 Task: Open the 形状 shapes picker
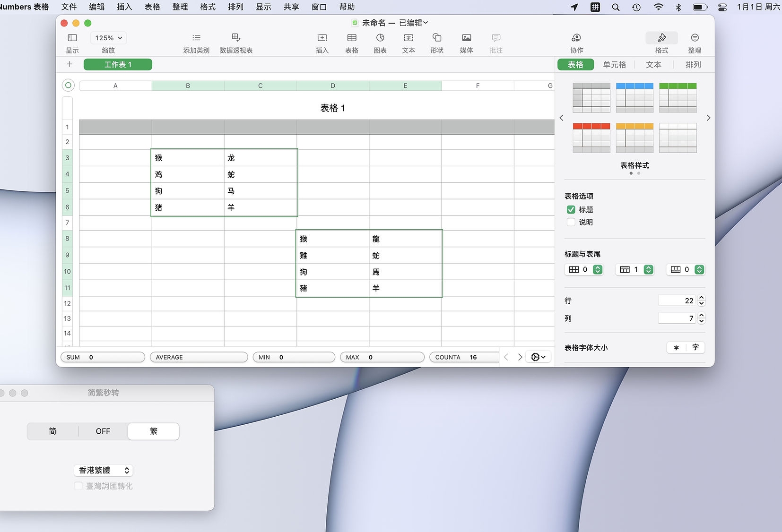click(x=436, y=42)
